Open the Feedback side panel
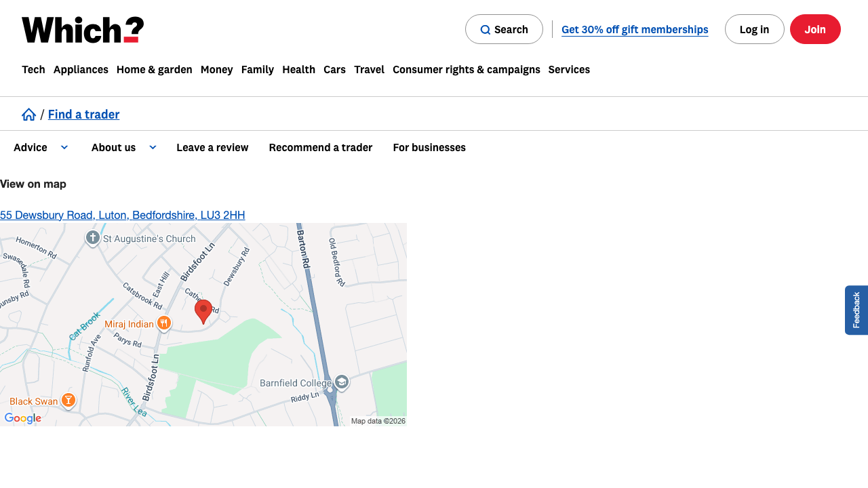This screenshot has height=488, width=868. [856, 310]
